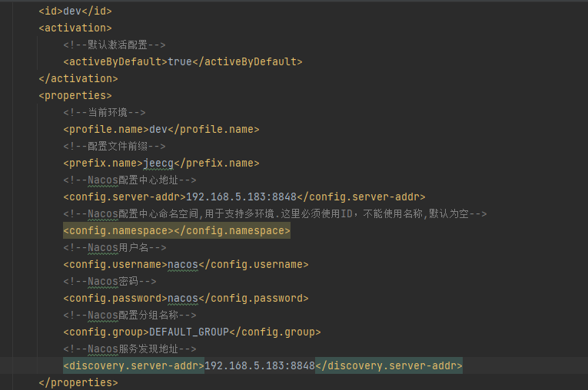The width and height of the screenshot is (588, 390).
Task: Click the comment Nacos配置分组名称
Action: coord(130,315)
